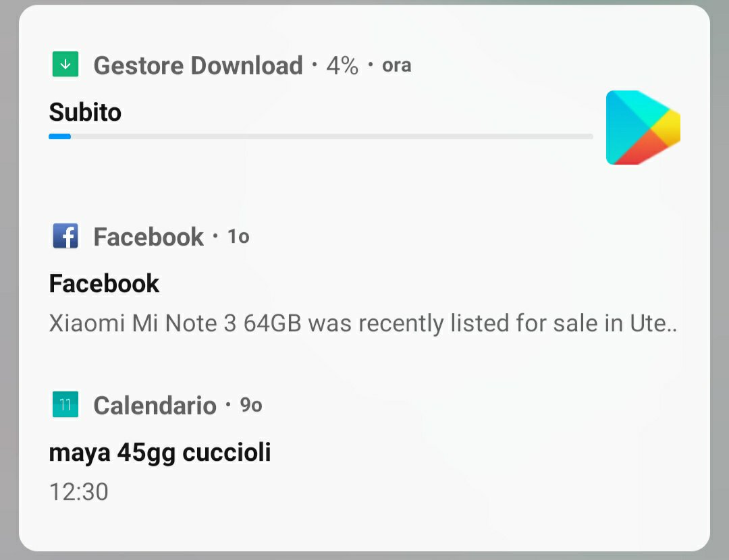Open the bold Facebook notification title
729x560 pixels.
coord(104,283)
